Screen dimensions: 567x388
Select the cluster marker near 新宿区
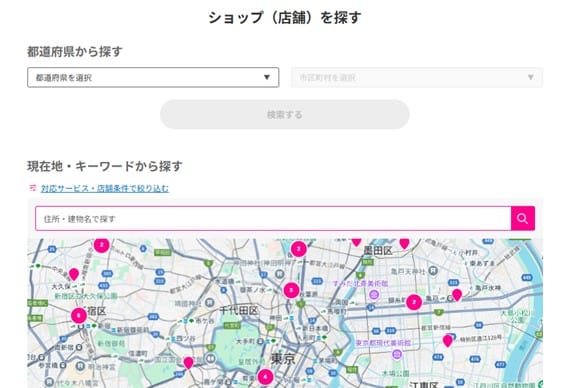[79, 316]
